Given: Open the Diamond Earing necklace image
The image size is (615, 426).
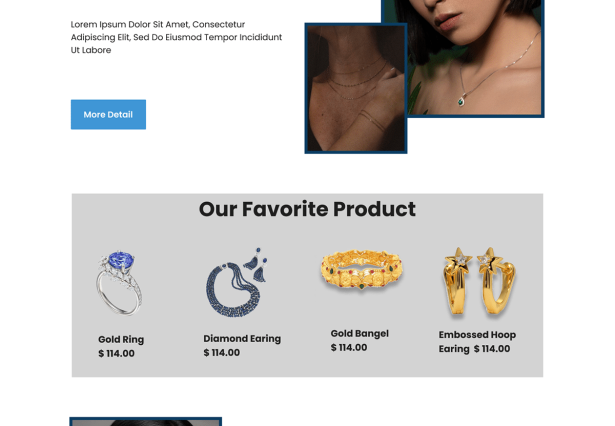Looking at the screenshot, I should coord(237,282).
